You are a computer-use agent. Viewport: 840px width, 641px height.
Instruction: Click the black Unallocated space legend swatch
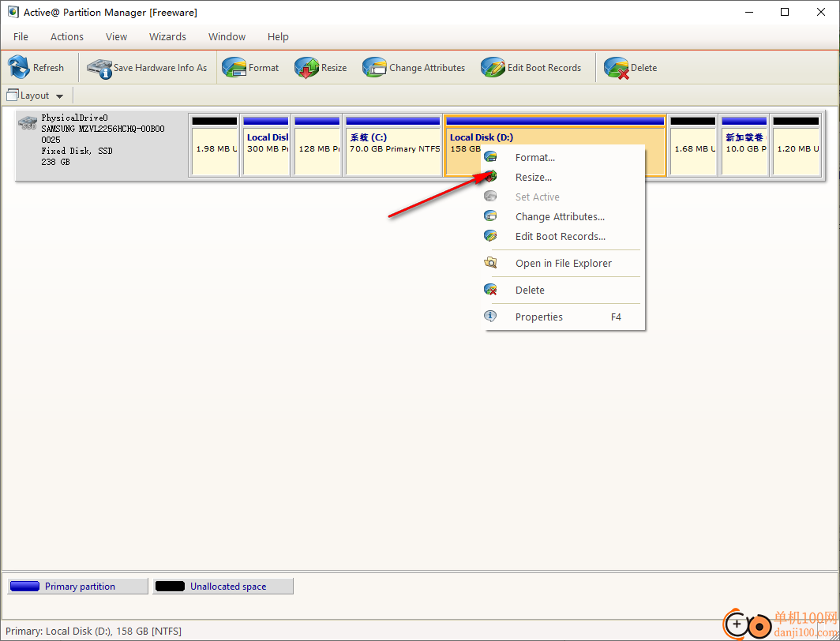tap(170, 586)
